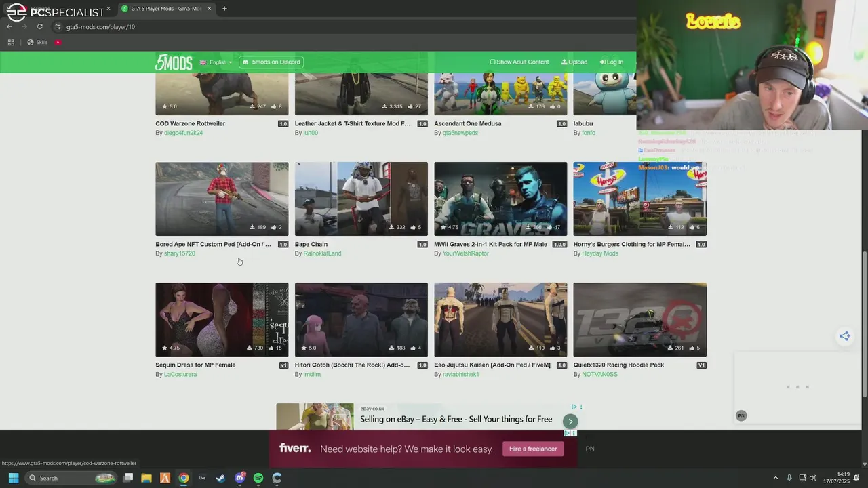Open Quietx1320 Racing Hoodie Pack title
Image resolution: width=868 pixels, height=488 pixels.
[618, 365]
